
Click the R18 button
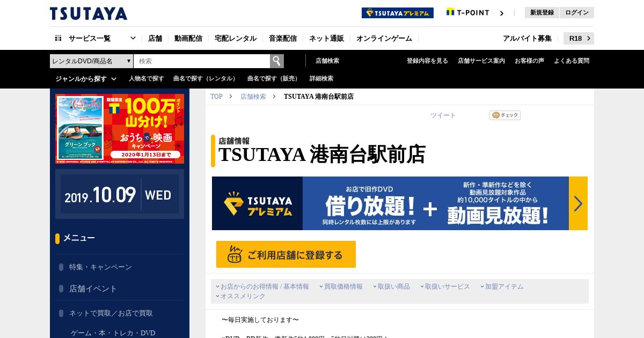(x=579, y=38)
